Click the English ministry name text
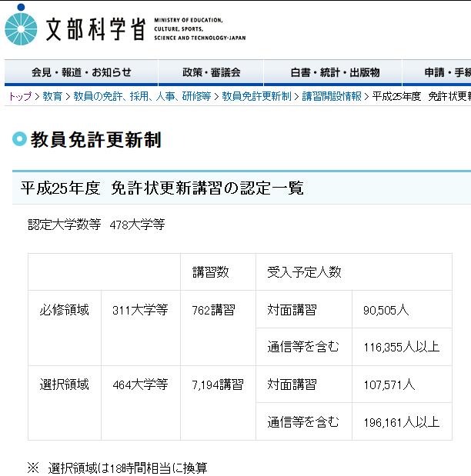471x476 pixels. [x=199, y=28]
